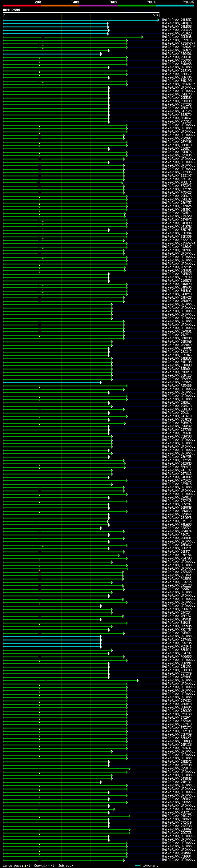
Task: Select hit UniRef100_Q4LB56
Action: coord(177,26)
